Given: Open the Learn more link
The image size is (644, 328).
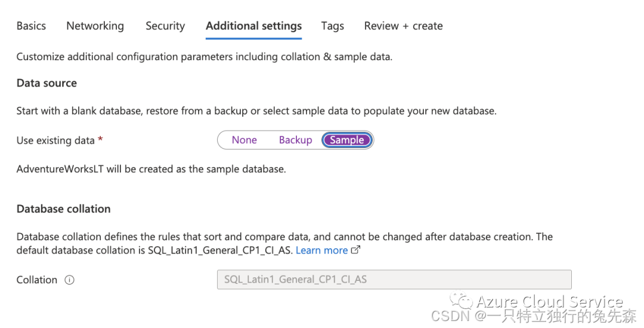Looking at the screenshot, I should click(321, 250).
